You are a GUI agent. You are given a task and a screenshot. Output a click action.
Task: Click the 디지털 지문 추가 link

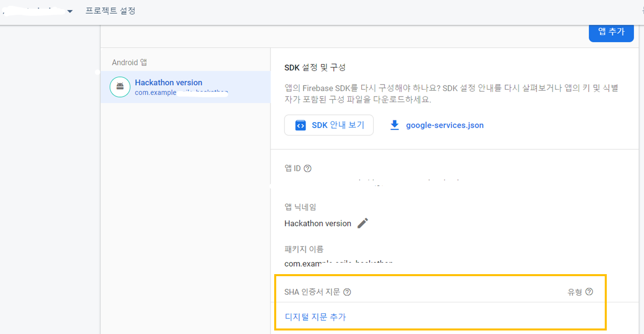(x=315, y=317)
